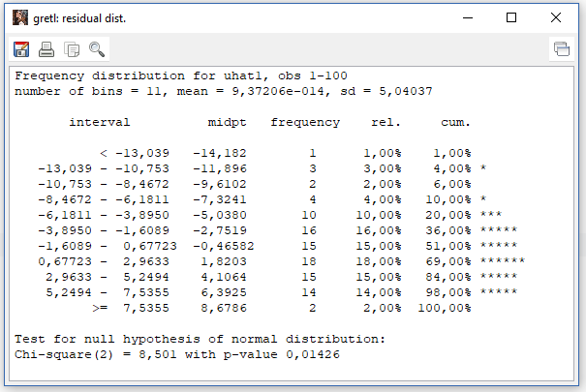Click the Chi-square(2) p-value result line
This screenshot has height=392, width=586.
tap(177, 354)
